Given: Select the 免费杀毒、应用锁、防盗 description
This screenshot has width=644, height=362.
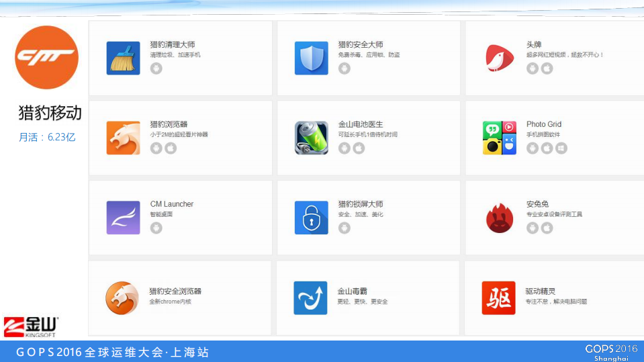Looking at the screenshot, I should pos(369,54).
